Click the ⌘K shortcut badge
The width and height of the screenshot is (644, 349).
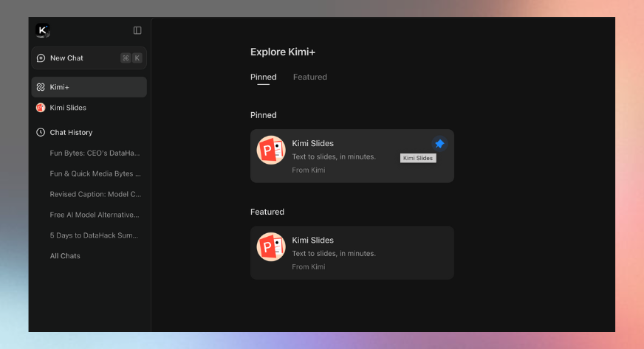pos(131,58)
